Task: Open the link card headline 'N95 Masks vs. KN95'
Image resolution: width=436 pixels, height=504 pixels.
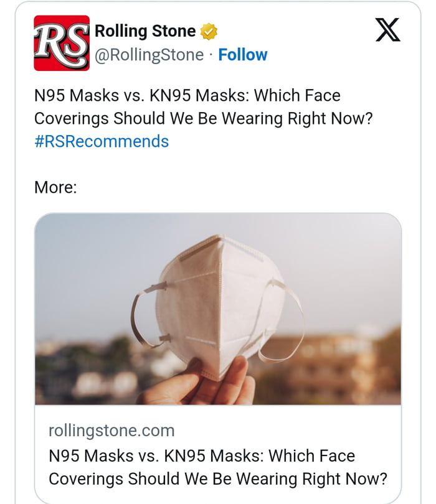Action: coord(201,455)
